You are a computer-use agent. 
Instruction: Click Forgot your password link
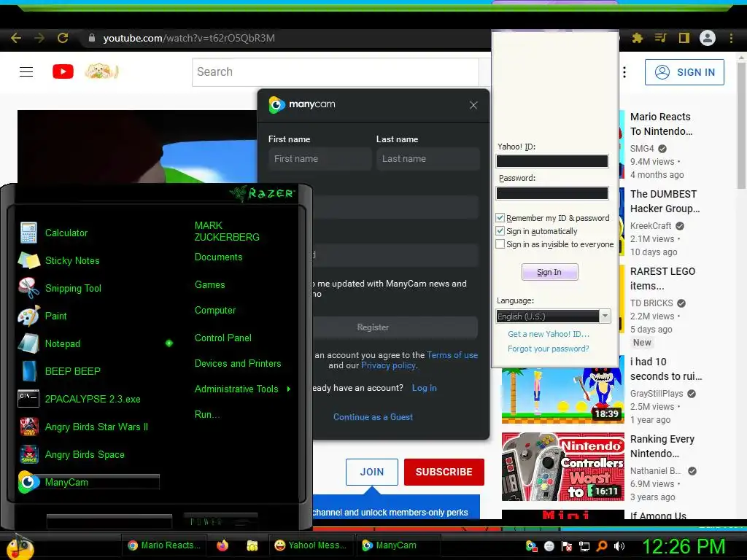(549, 349)
